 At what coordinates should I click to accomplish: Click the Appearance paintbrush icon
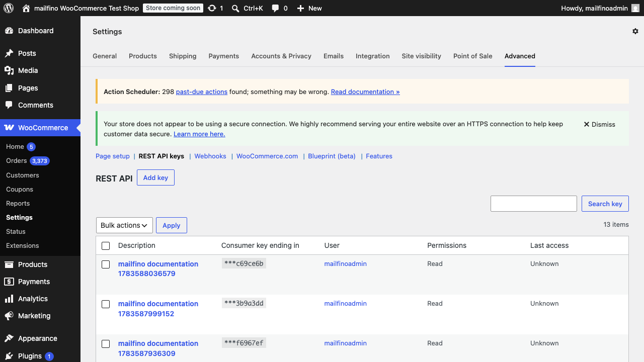9,338
